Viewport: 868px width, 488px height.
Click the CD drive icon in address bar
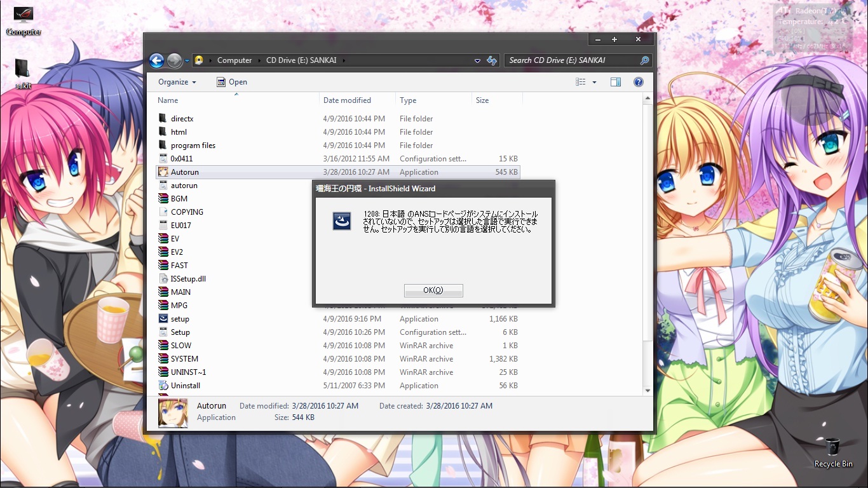coord(199,60)
